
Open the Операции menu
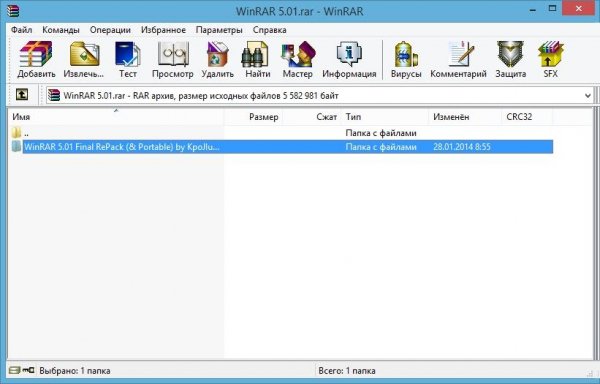click(110, 30)
